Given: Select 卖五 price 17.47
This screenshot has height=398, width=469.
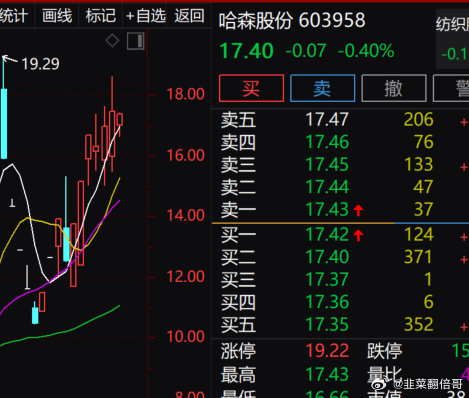Looking at the screenshot, I should click(327, 119).
